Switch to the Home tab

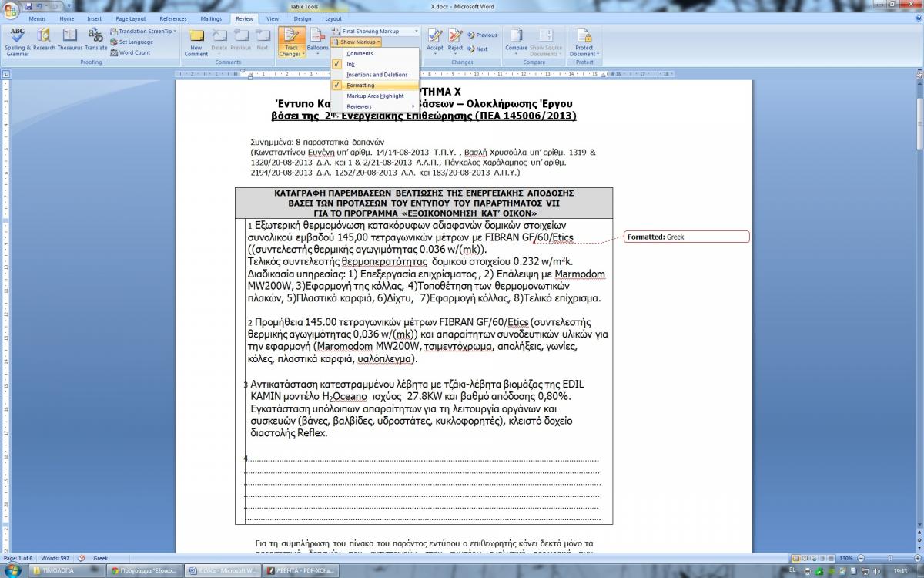(67, 18)
